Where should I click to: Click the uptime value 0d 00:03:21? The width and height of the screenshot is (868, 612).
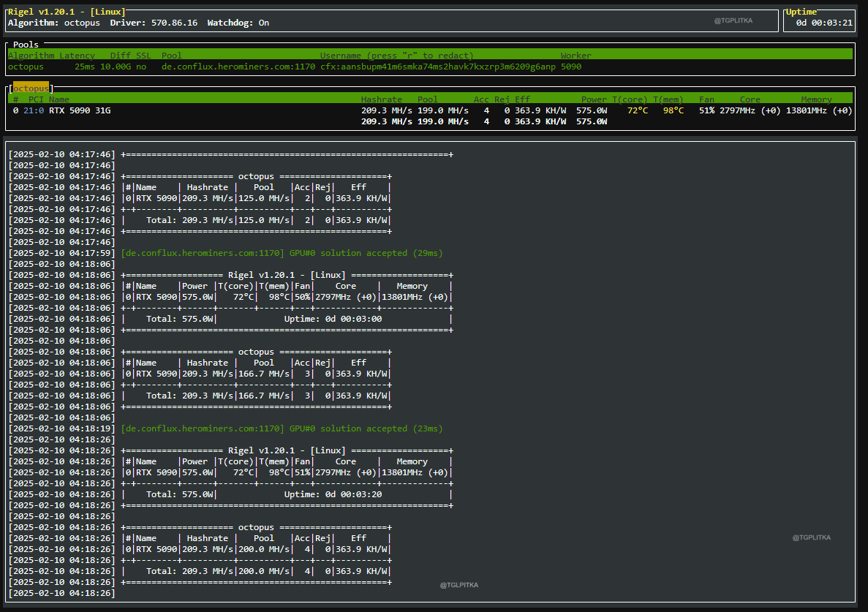tap(823, 23)
